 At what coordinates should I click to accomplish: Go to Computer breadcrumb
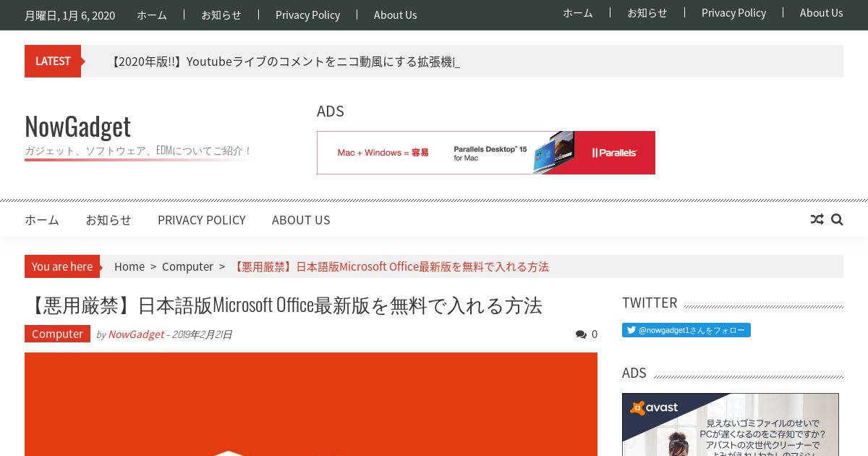pyautogui.click(x=187, y=266)
